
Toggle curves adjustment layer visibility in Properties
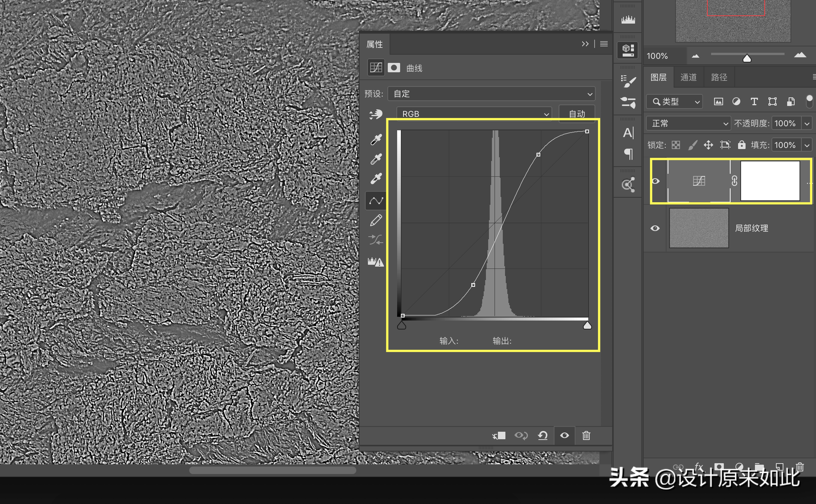(x=564, y=435)
